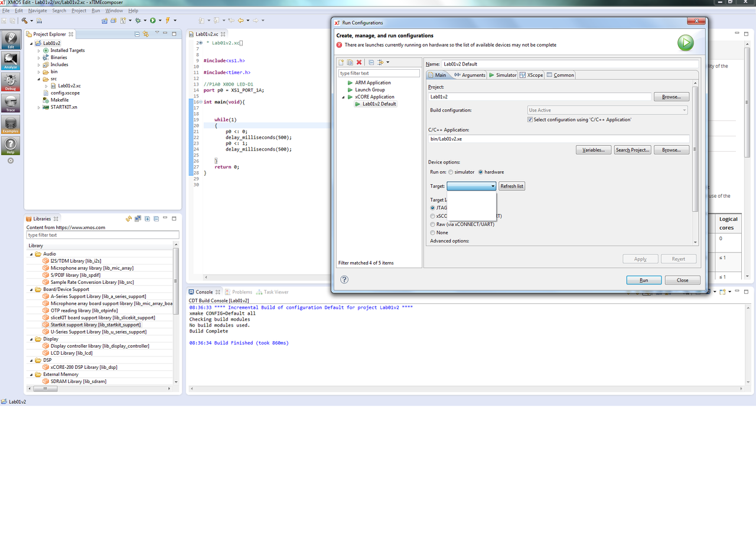Click the Name field of the configuration
756x533 pixels.
[x=570, y=64]
